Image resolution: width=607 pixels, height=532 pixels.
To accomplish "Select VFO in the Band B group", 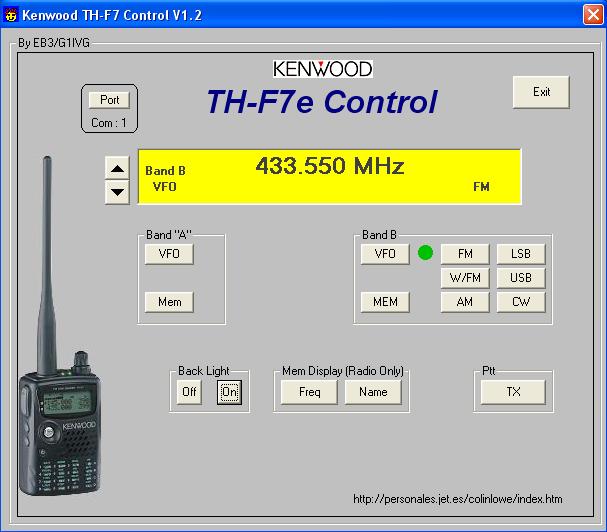I will point(385,254).
